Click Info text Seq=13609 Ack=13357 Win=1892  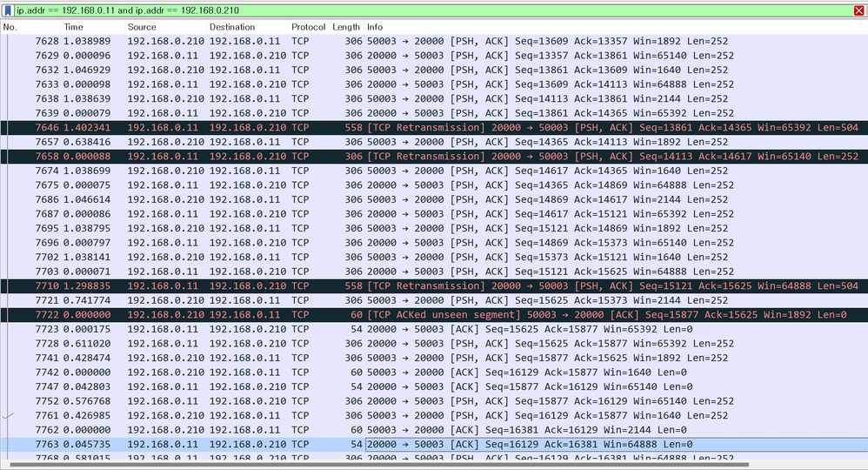(x=598, y=41)
